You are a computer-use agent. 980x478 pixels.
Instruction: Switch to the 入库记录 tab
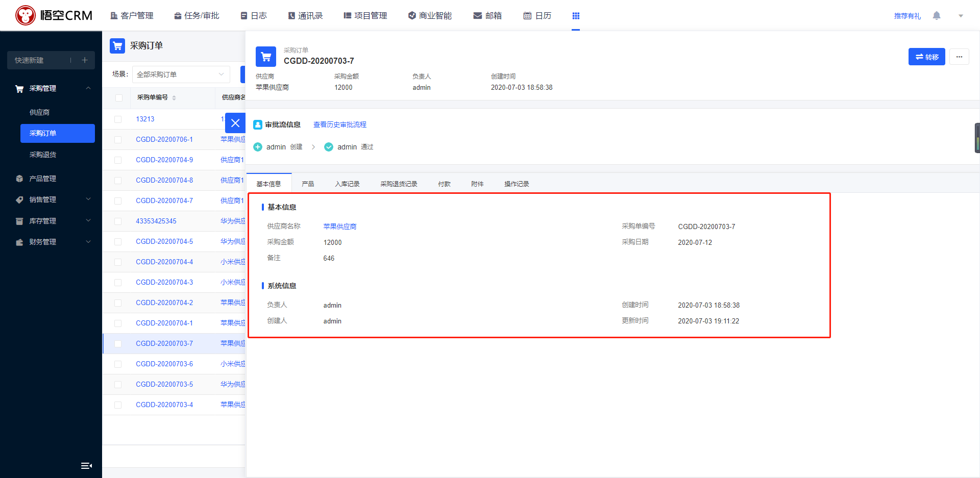tap(347, 184)
